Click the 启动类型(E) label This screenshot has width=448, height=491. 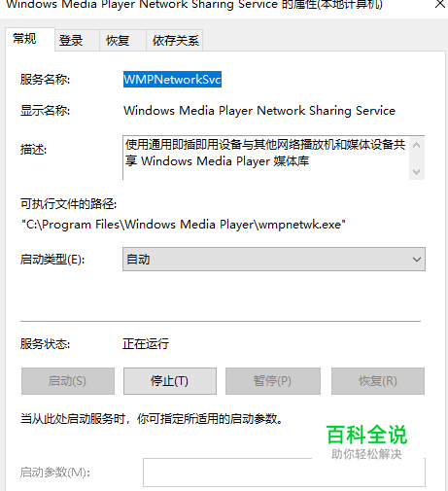52,260
